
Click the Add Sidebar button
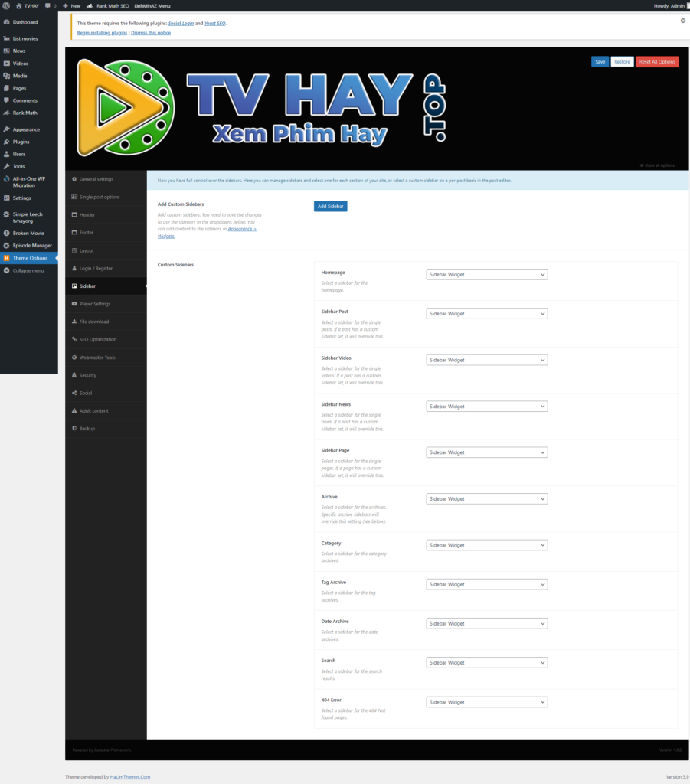coord(331,207)
